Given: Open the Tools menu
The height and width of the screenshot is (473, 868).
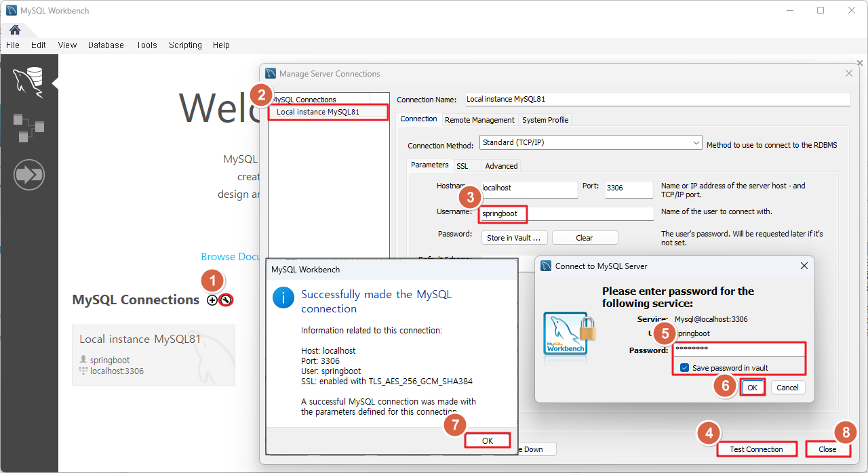Looking at the screenshot, I should point(146,45).
